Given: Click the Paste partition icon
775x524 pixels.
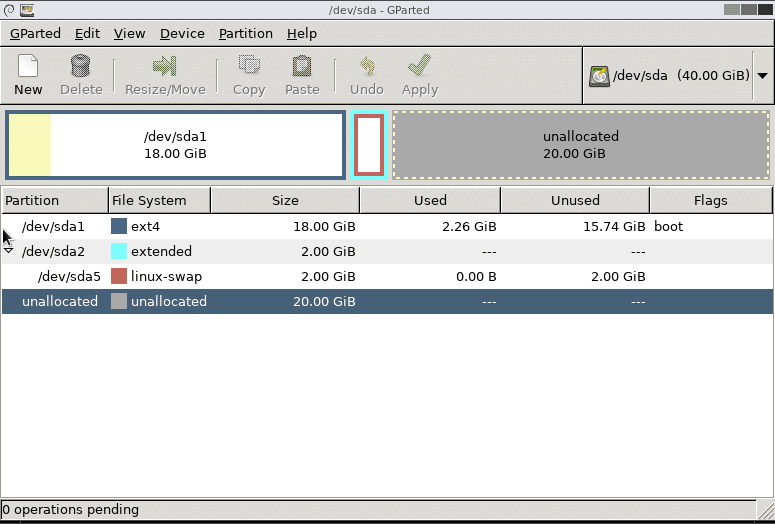Looking at the screenshot, I should pos(301,67).
